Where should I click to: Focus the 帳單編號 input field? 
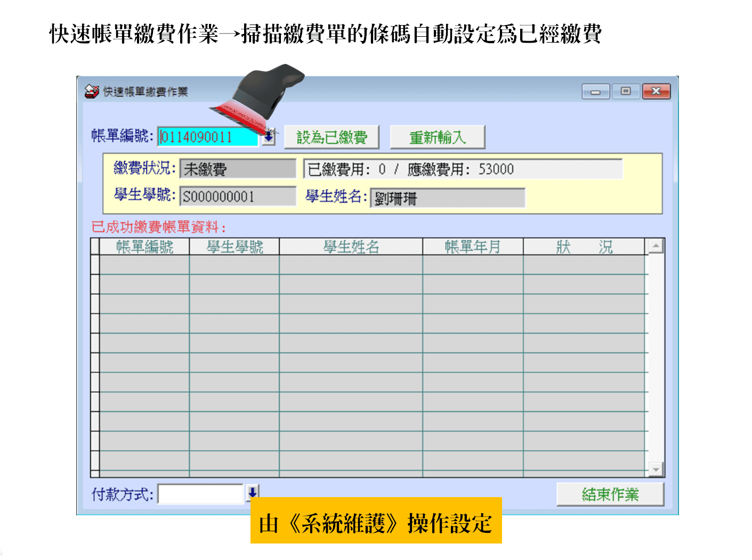pos(208,137)
